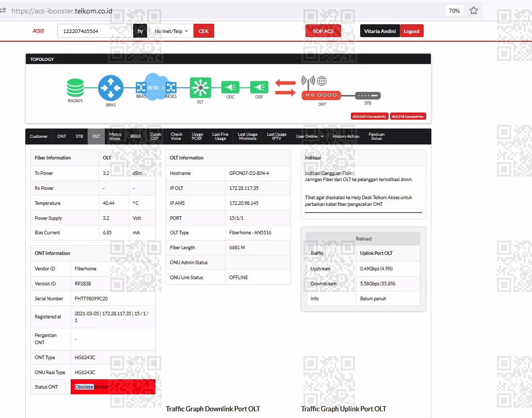The image size is (532, 418).
Task: Select the green OLT icon in topology
Action: coord(200,88)
